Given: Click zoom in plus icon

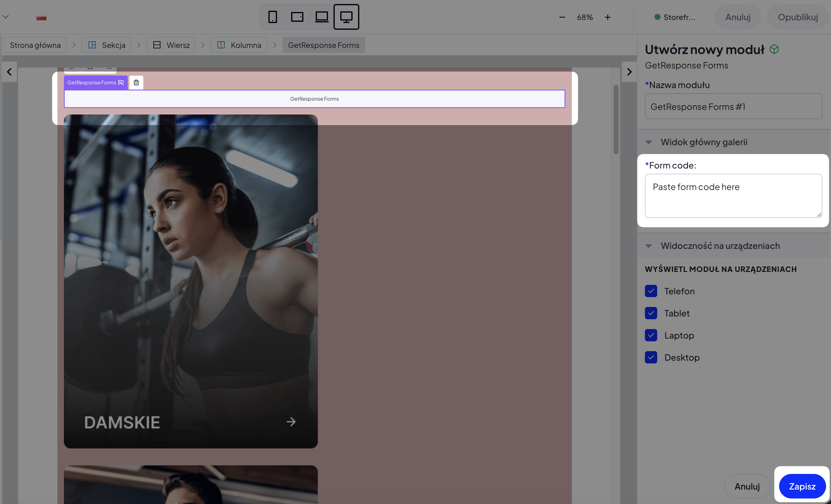Looking at the screenshot, I should pyautogui.click(x=607, y=17).
